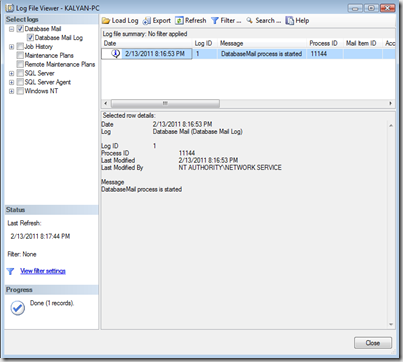Choose Export in the toolbar
The image size is (403, 362).
click(157, 21)
